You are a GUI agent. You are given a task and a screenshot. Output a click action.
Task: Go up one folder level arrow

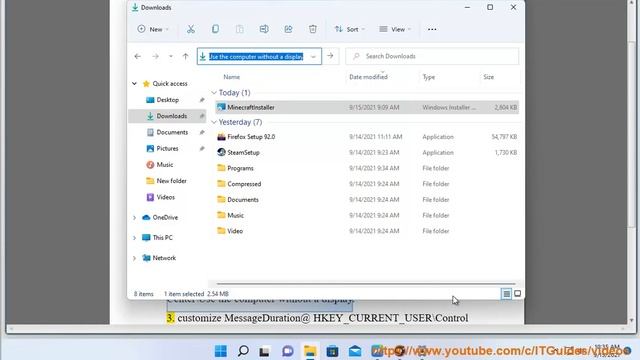coord(185,56)
